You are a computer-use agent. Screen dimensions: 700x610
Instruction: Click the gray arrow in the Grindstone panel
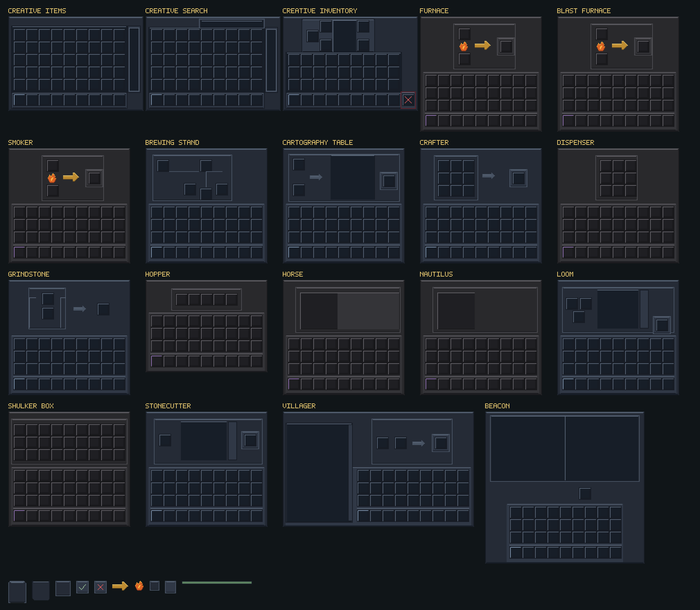point(80,309)
